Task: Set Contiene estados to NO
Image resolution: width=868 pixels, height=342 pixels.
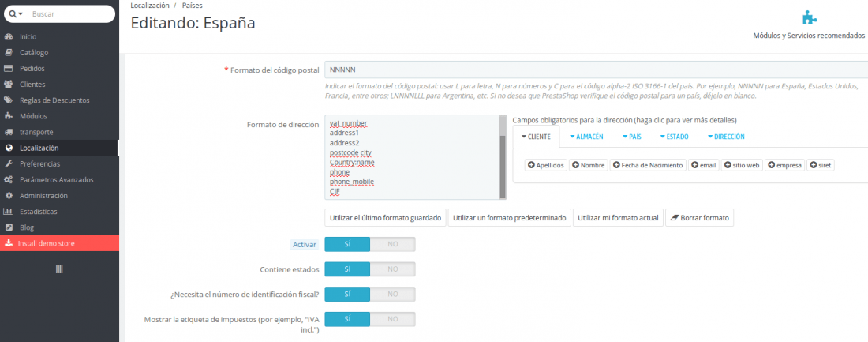Action: [392, 269]
